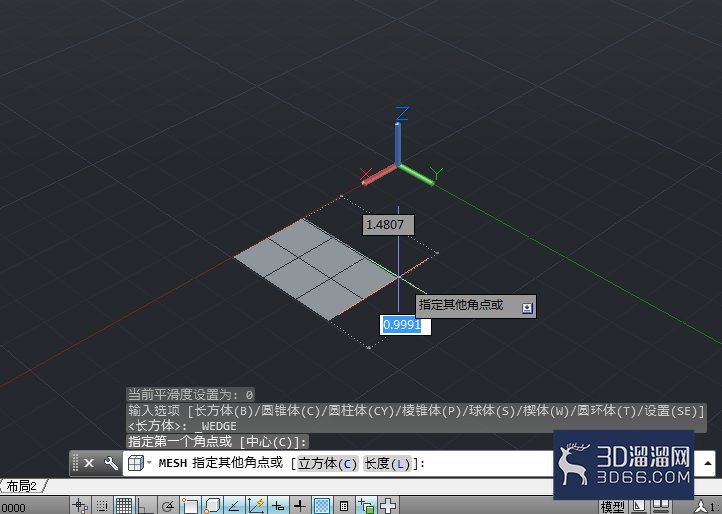
Task: Expand command history with up arrow
Action: tap(708, 463)
